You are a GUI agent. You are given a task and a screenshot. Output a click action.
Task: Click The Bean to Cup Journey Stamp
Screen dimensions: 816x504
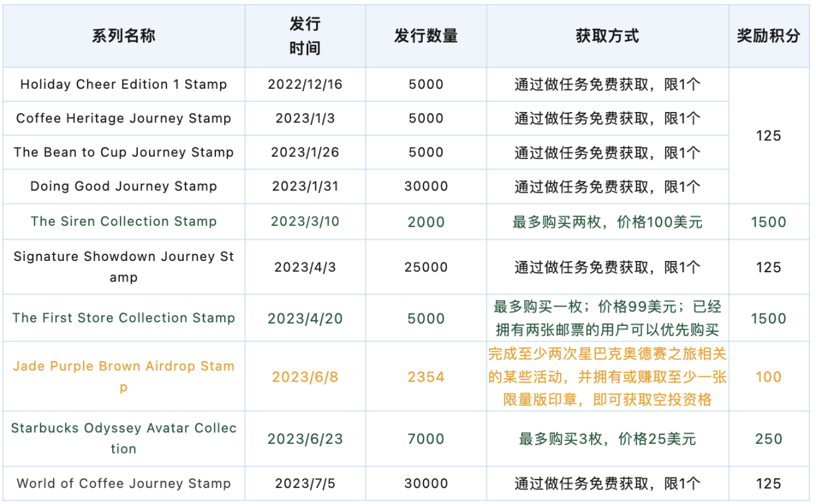pyautogui.click(x=123, y=152)
